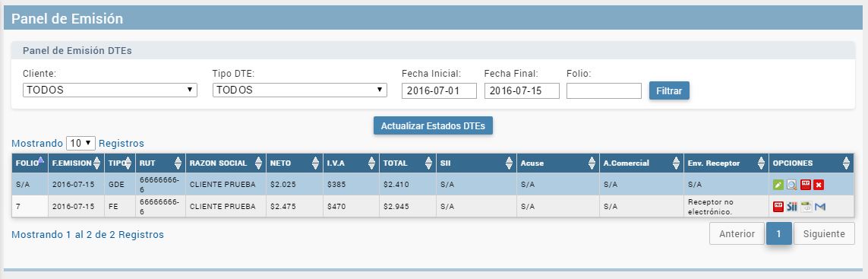Open the magnifier preview icon for the GDE document
The image size is (868, 279).
click(x=791, y=185)
